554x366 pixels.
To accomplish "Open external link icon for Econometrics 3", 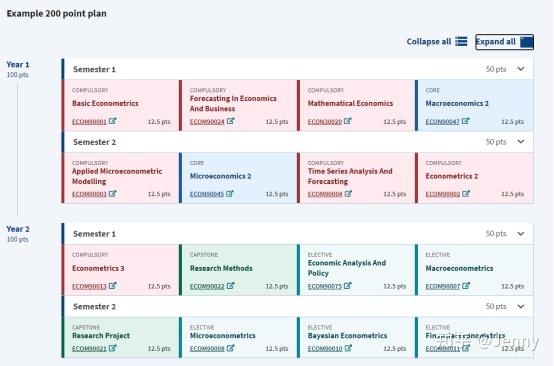I will (112, 285).
